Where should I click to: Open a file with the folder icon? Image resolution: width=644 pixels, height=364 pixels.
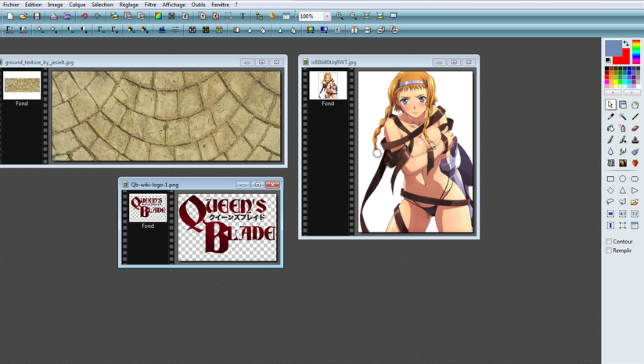pos(23,16)
